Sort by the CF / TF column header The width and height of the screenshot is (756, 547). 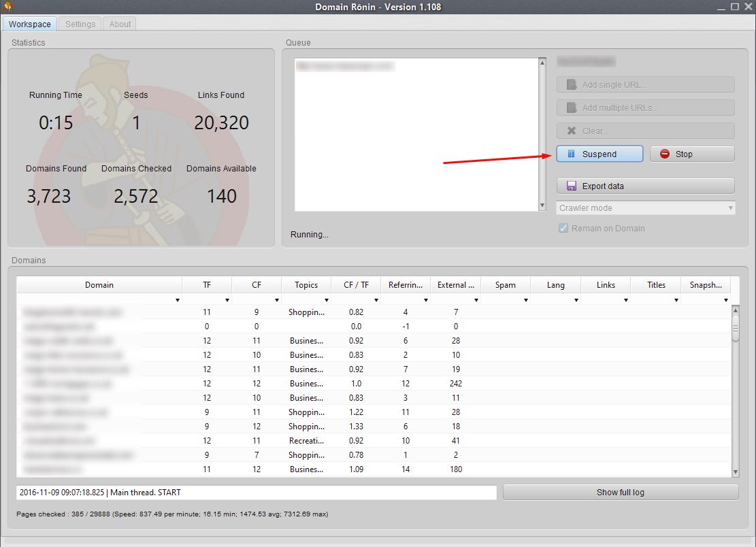(x=356, y=285)
